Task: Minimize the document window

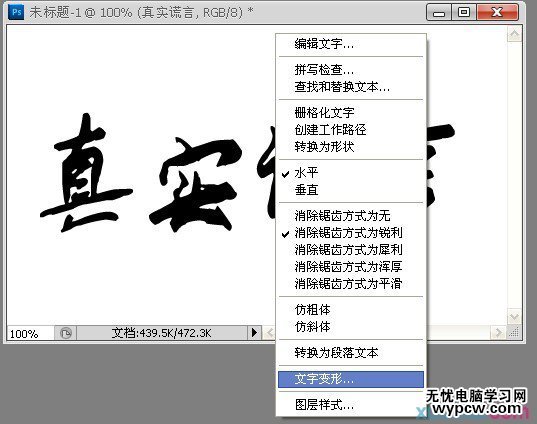Action: (439, 13)
